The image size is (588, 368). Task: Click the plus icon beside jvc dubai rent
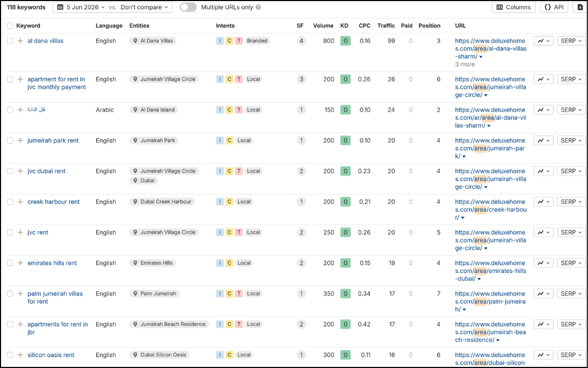21,171
